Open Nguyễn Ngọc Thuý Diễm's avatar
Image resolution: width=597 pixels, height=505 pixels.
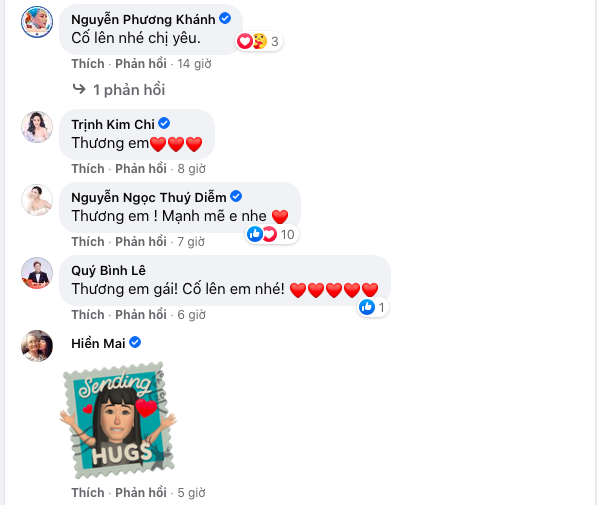tap(37, 200)
